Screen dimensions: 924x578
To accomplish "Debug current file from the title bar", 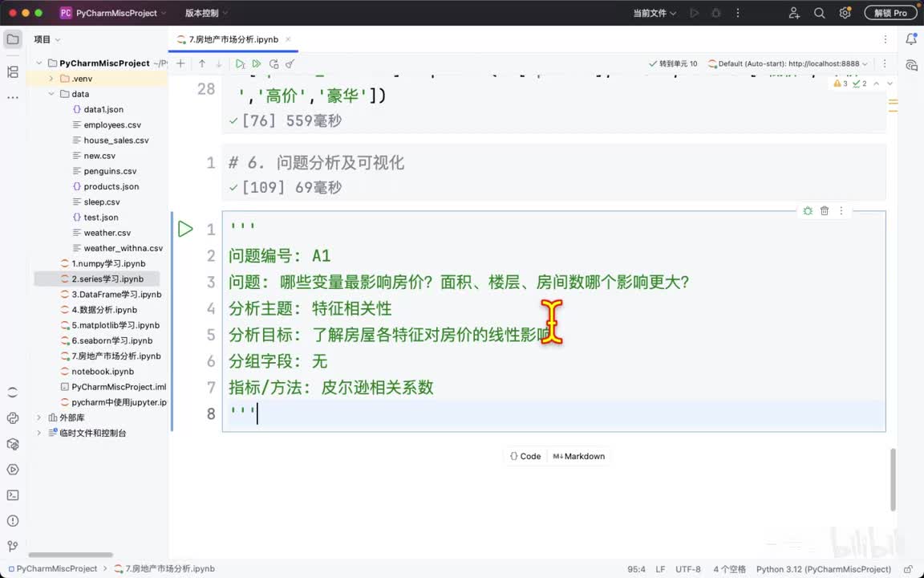I will 716,13.
